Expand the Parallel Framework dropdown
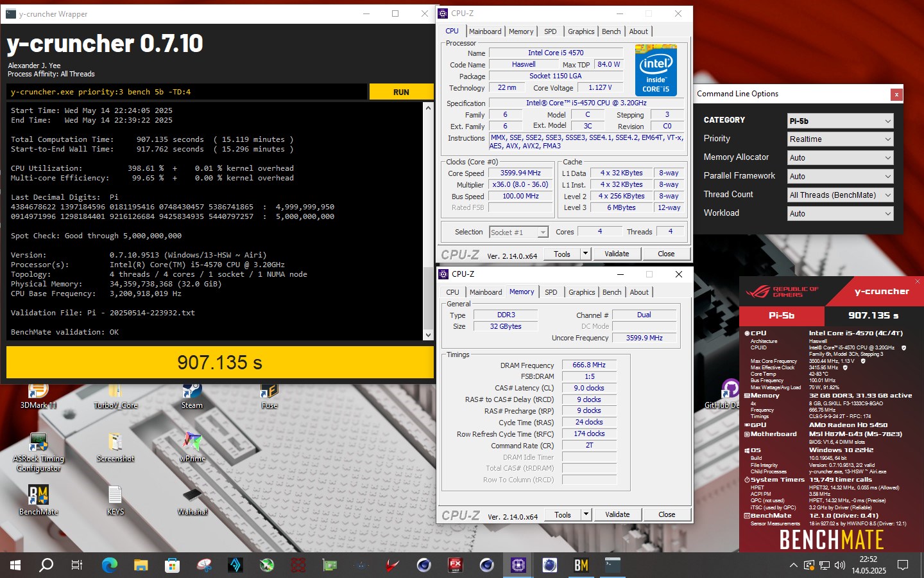Viewport: 924px width, 578px height. 840,177
